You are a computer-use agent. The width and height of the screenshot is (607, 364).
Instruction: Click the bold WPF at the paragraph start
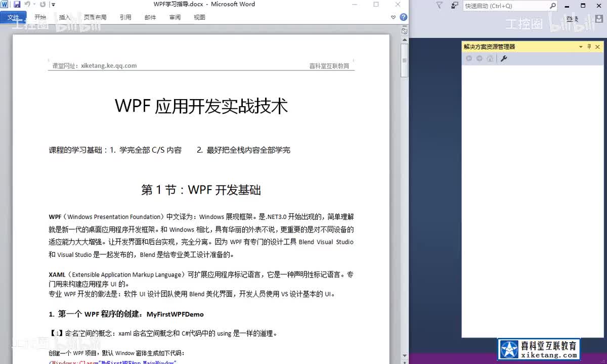pos(55,217)
